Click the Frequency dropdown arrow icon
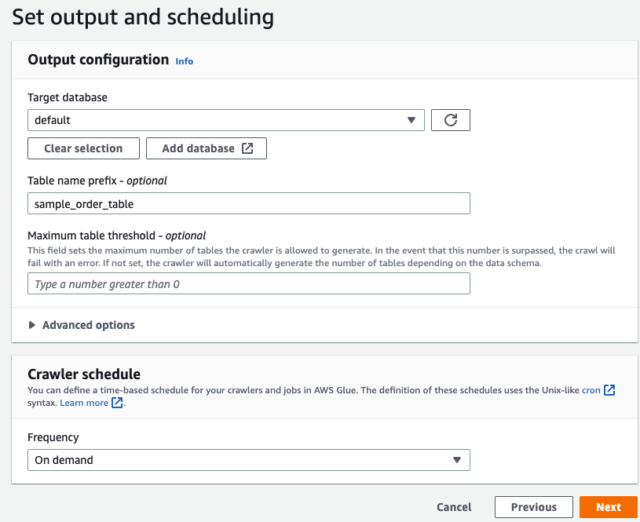 [x=456, y=460]
